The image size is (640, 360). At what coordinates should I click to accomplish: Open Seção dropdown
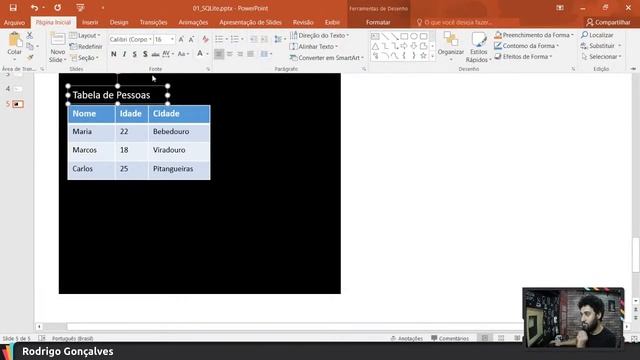(84, 58)
